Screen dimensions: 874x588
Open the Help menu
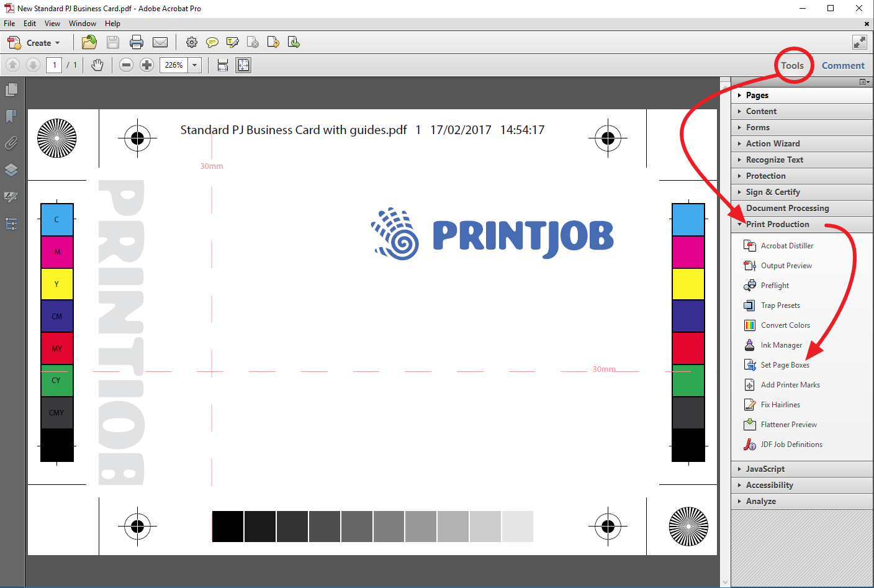click(x=112, y=24)
